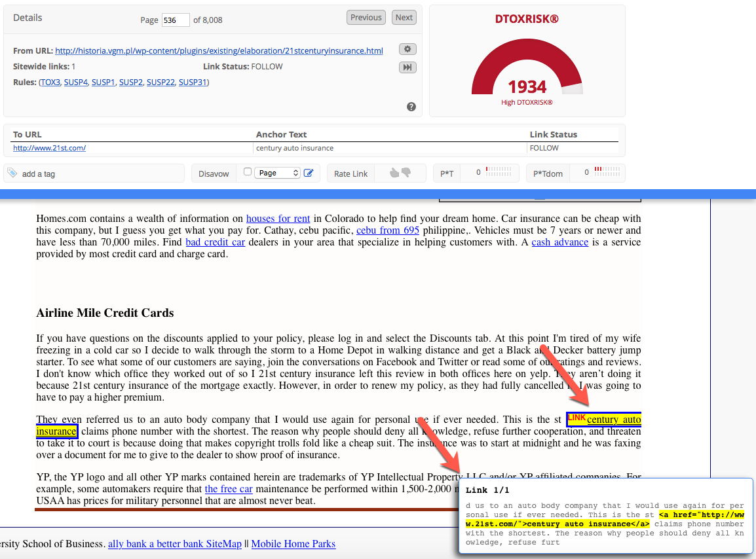Click the Rate Link label
756x559 pixels.
pos(350,173)
